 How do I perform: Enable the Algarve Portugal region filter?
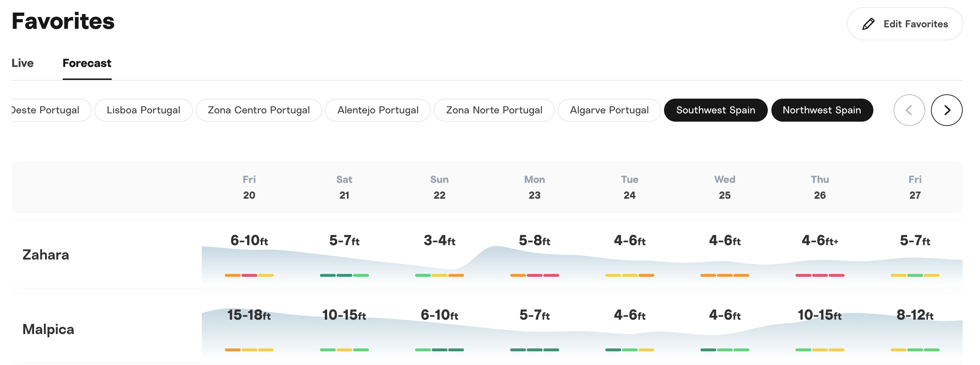tap(609, 110)
